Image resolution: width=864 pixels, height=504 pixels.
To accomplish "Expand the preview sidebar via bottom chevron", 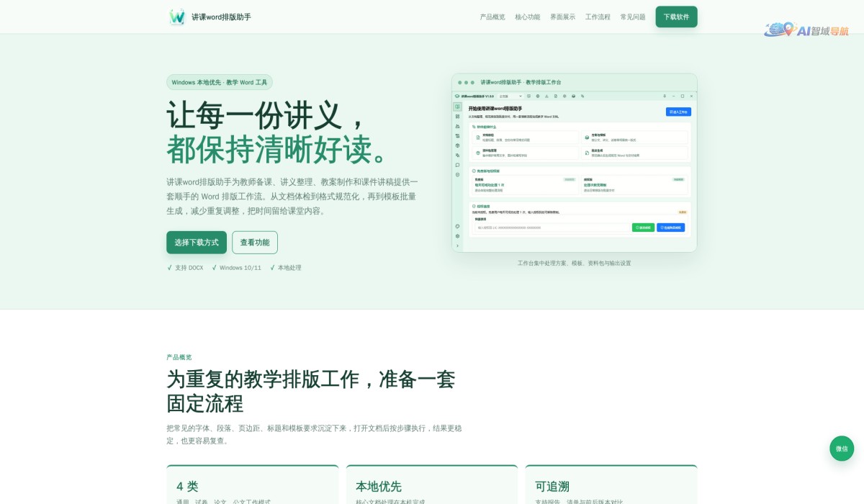I will click(x=457, y=246).
